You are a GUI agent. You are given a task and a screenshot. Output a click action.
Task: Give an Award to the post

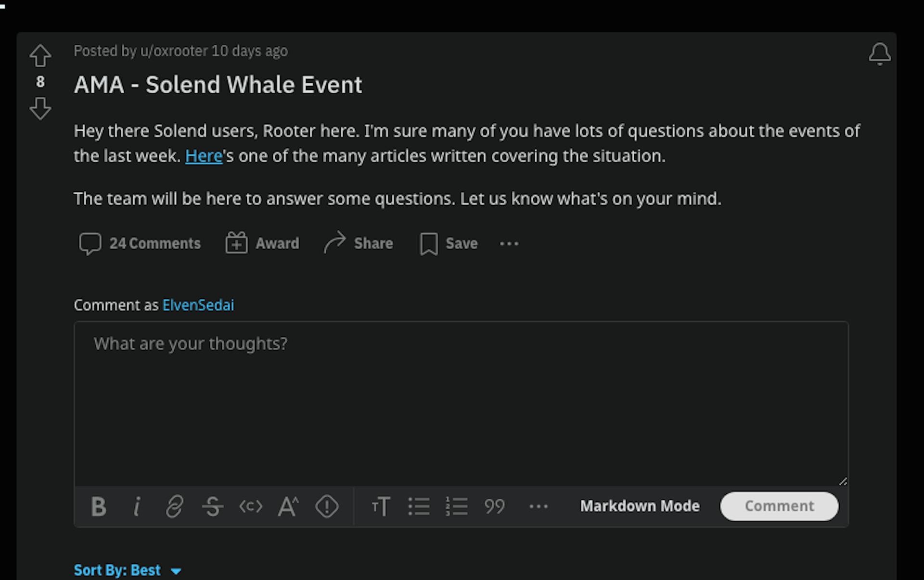pyautogui.click(x=262, y=243)
